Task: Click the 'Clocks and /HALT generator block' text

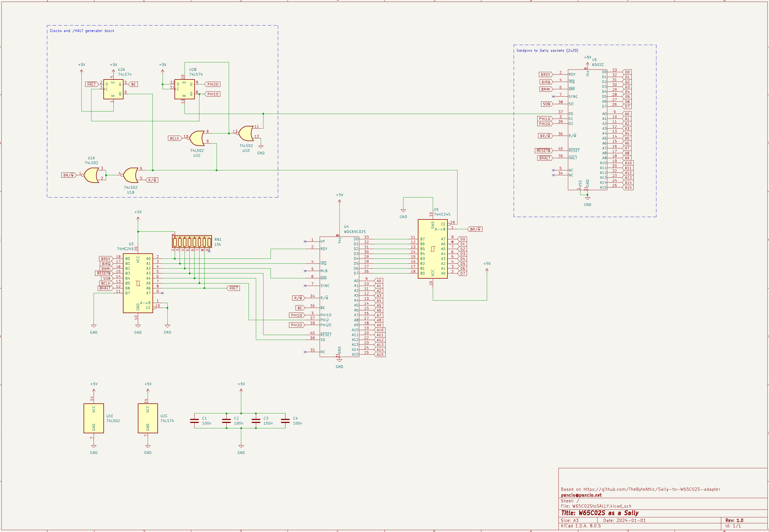Action: pos(82,31)
